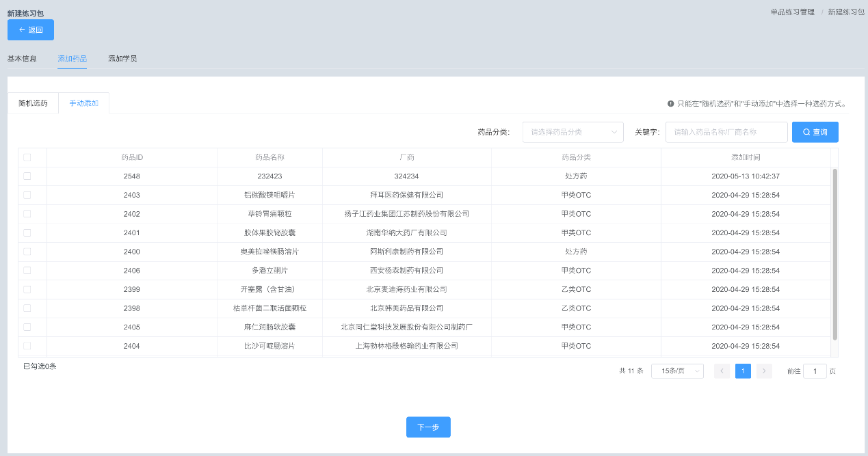Click the 药品ID column header
The height and width of the screenshot is (456, 868).
tap(132, 157)
